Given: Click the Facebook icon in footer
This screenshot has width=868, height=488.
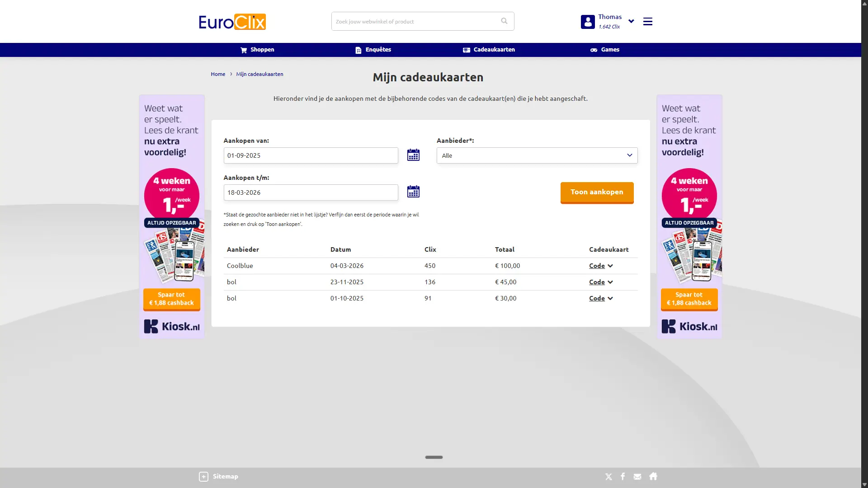Looking at the screenshot, I should (x=623, y=476).
